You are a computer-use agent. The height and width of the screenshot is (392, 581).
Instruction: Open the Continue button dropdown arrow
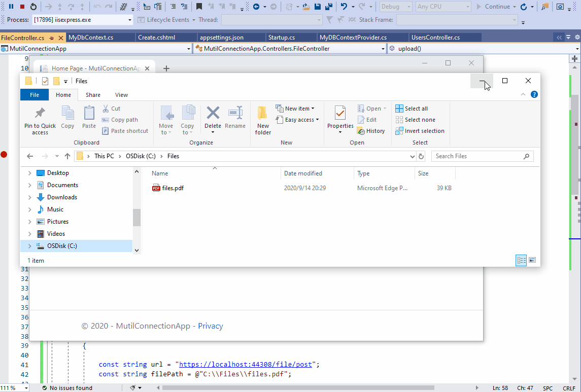click(515, 7)
